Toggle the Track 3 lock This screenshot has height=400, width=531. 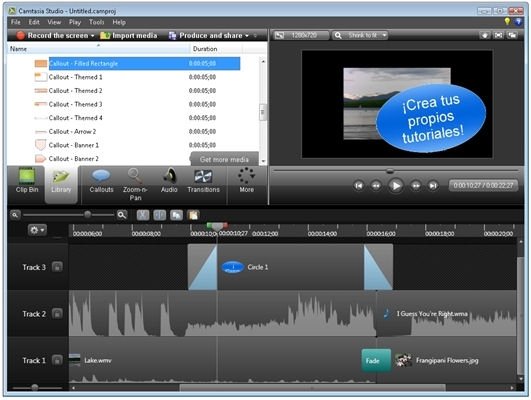(x=57, y=267)
